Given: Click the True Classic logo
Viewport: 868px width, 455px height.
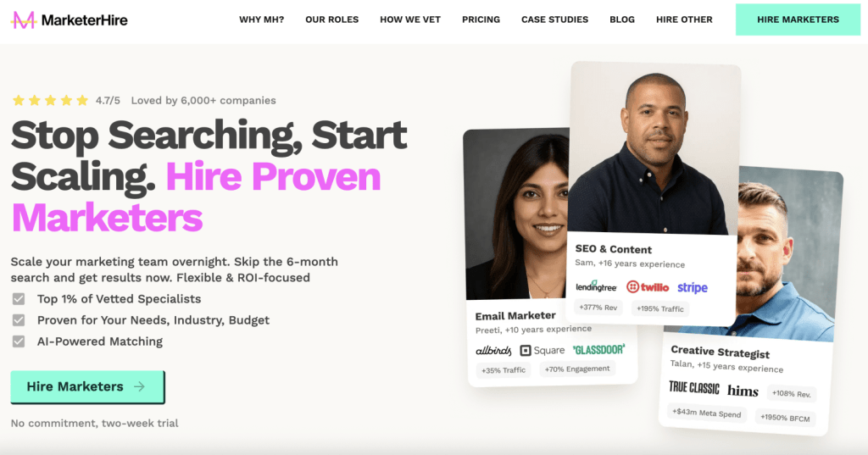Looking at the screenshot, I should 694,387.
